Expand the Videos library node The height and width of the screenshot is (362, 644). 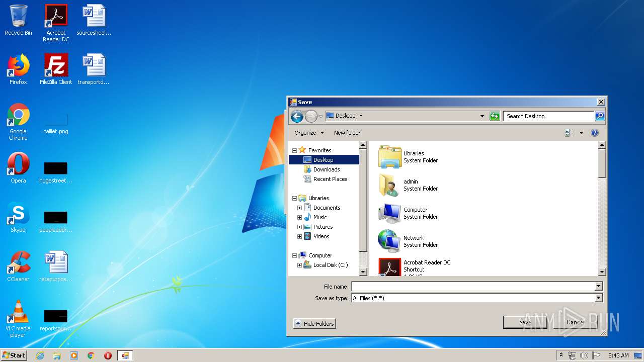pyautogui.click(x=300, y=236)
